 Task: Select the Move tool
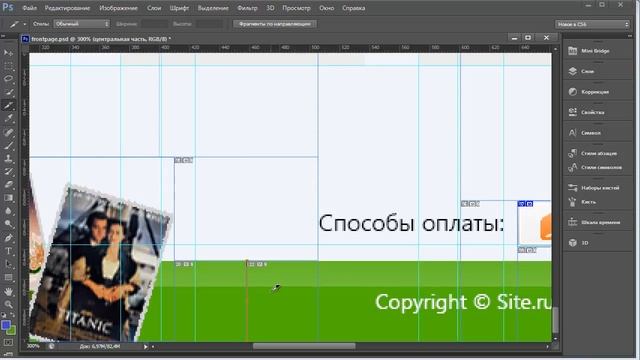pyautogui.click(x=9, y=53)
